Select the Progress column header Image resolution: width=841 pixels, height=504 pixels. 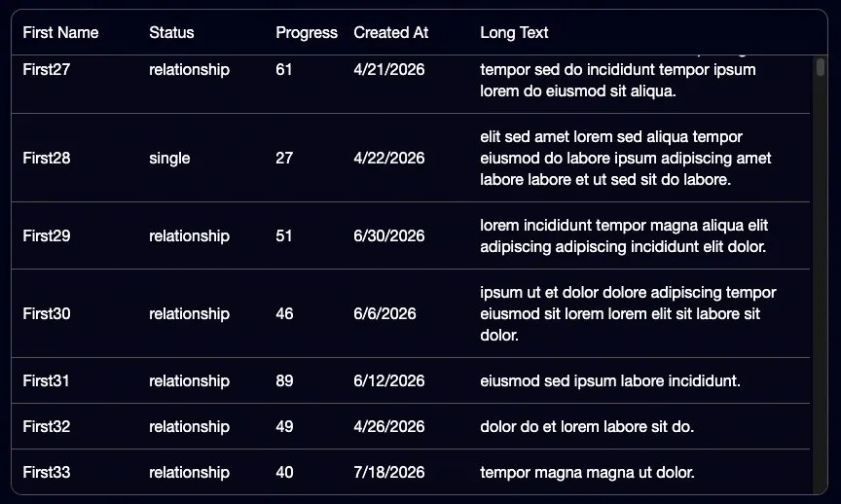[x=307, y=33]
